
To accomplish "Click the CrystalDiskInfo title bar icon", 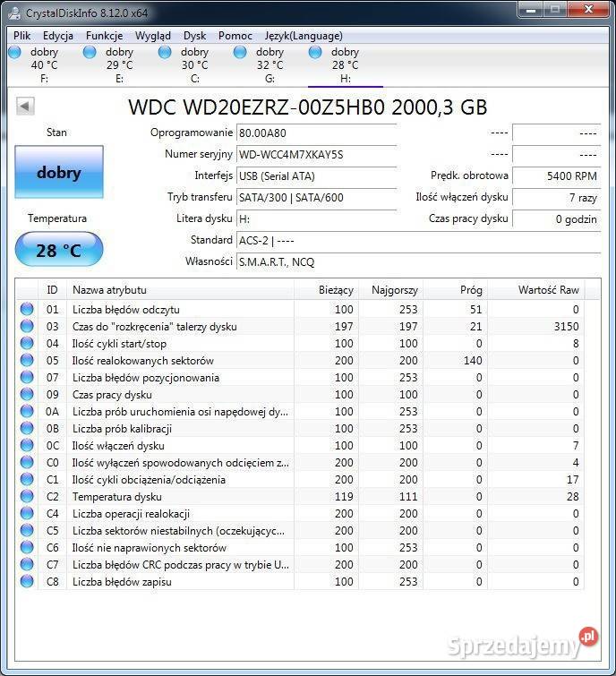I will pyautogui.click(x=14, y=13).
